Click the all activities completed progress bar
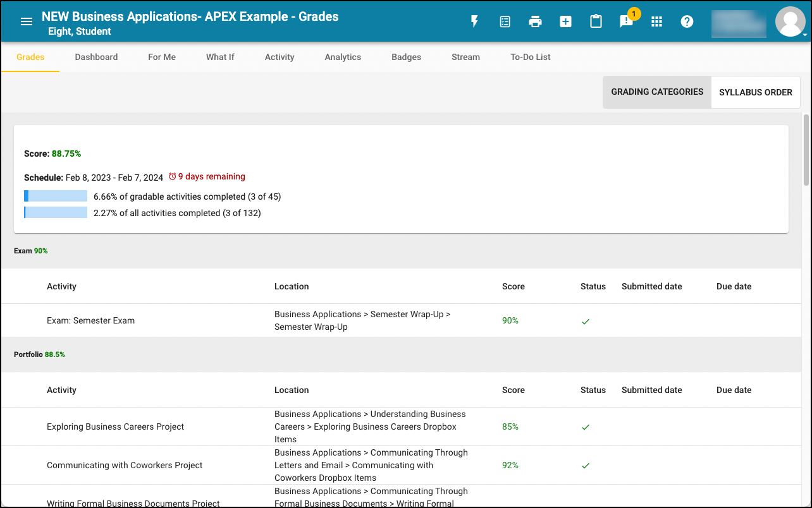 (x=56, y=213)
